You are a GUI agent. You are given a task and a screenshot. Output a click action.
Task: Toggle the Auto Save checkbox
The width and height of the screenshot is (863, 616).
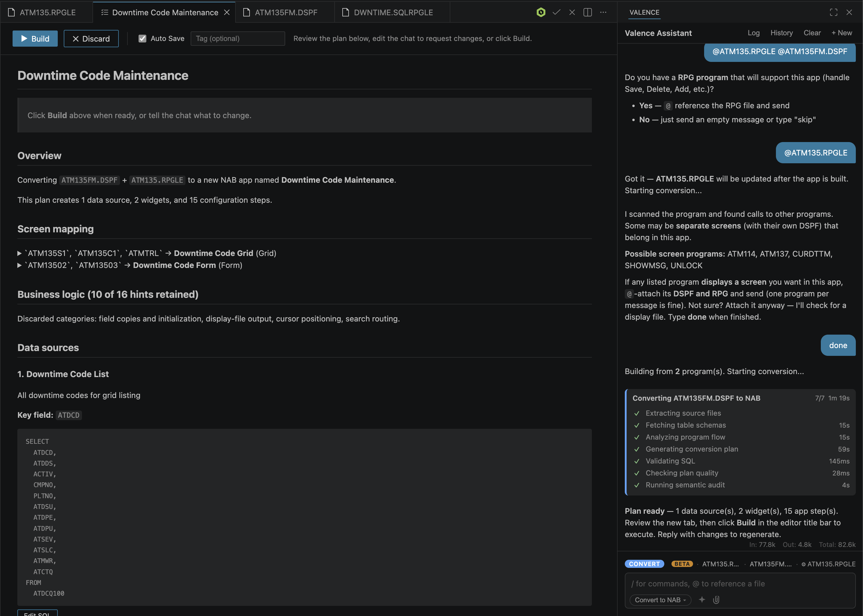tap(142, 38)
